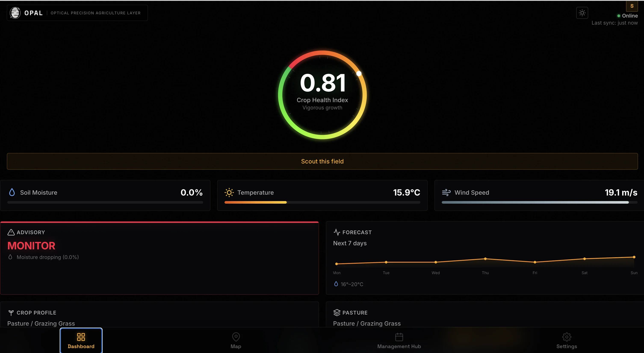The height and width of the screenshot is (353, 644).
Task: Click the Crop Health Index label
Action: pyautogui.click(x=322, y=100)
